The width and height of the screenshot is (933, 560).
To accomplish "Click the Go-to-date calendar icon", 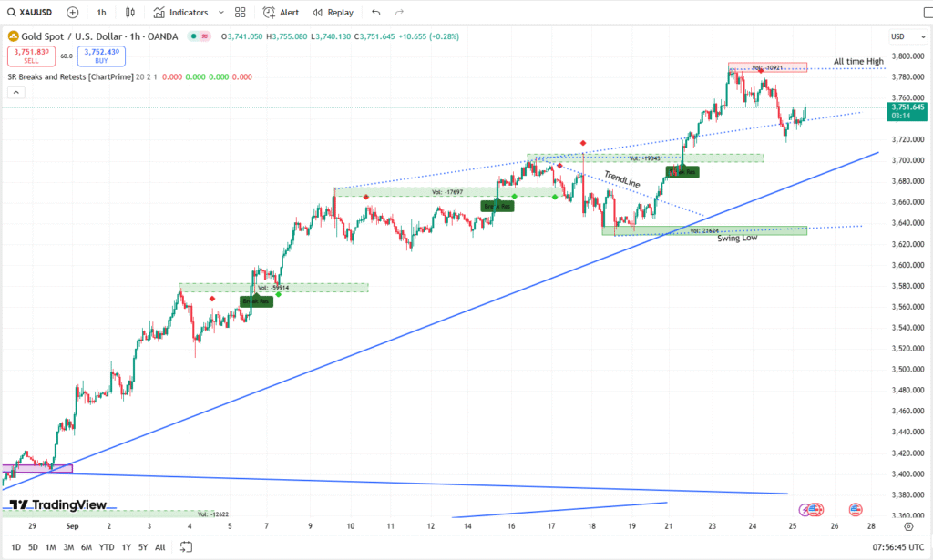I will tap(187, 546).
